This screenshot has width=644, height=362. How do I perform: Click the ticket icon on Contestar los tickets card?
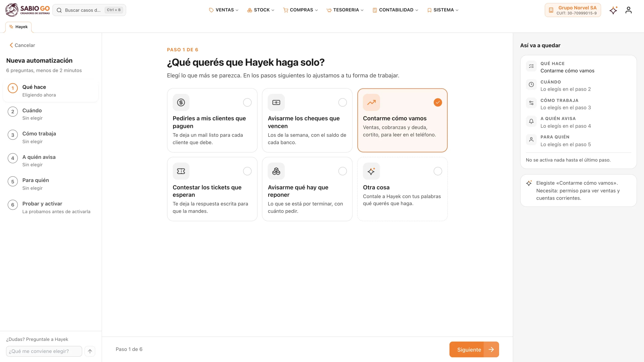(x=181, y=171)
